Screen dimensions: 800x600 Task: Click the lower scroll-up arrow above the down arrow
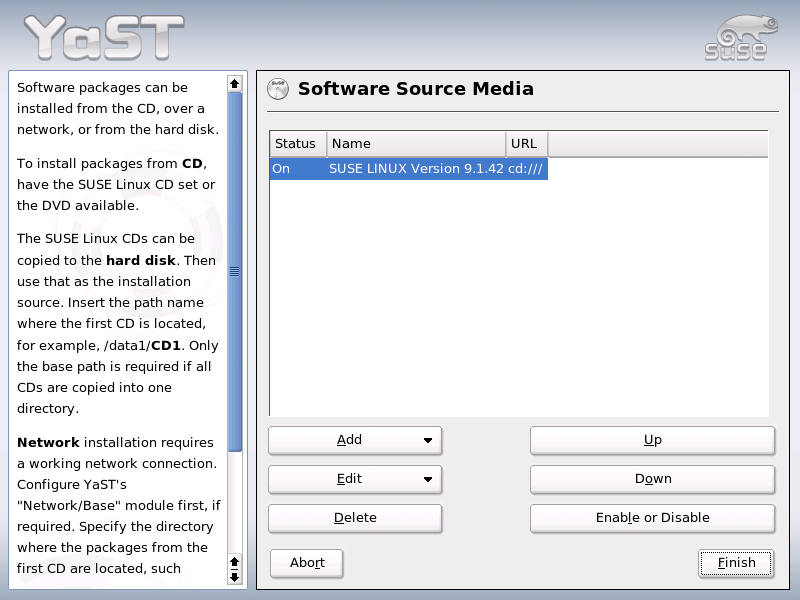(x=235, y=562)
